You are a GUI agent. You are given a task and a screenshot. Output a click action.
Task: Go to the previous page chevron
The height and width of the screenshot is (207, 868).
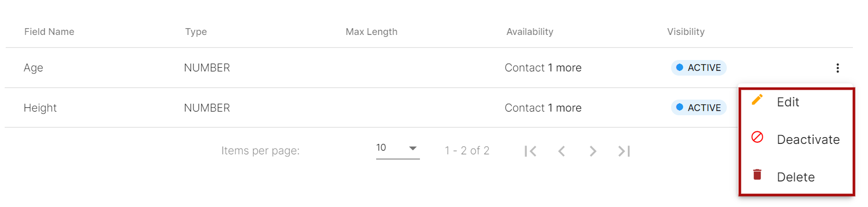pyautogui.click(x=561, y=151)
